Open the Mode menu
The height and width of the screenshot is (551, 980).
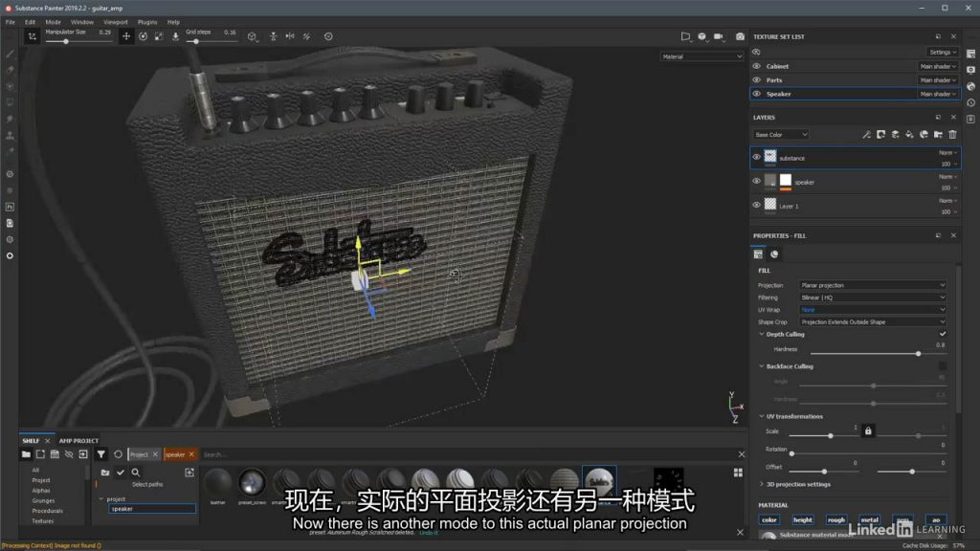(54, 22)
